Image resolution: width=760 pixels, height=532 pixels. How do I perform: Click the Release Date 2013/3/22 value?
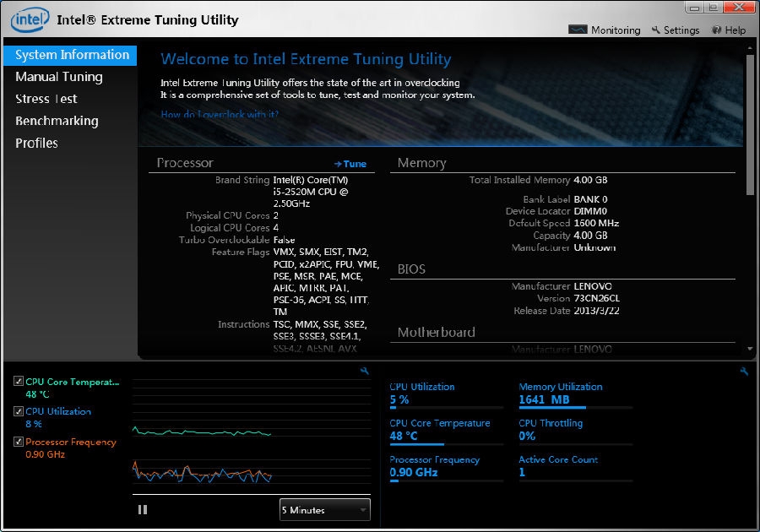point(597,311)
